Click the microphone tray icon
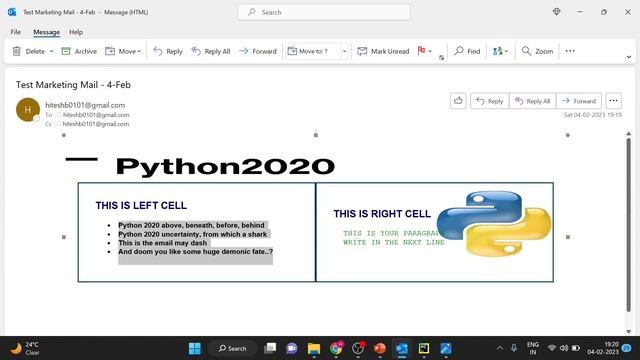 click(513, 348)
